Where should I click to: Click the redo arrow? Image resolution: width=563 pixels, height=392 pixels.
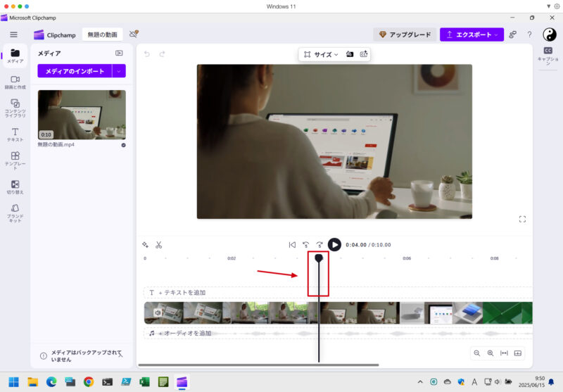(x=162, y=54)
